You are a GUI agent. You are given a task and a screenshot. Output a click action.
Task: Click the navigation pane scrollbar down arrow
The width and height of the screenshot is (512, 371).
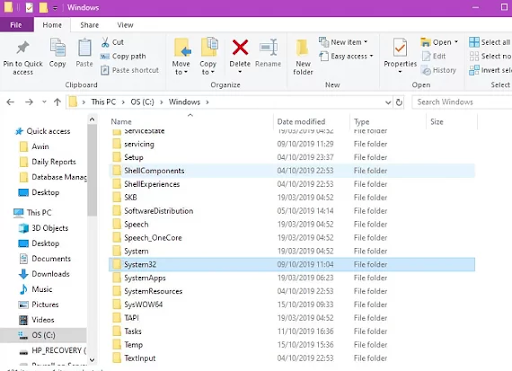[92, 360]
